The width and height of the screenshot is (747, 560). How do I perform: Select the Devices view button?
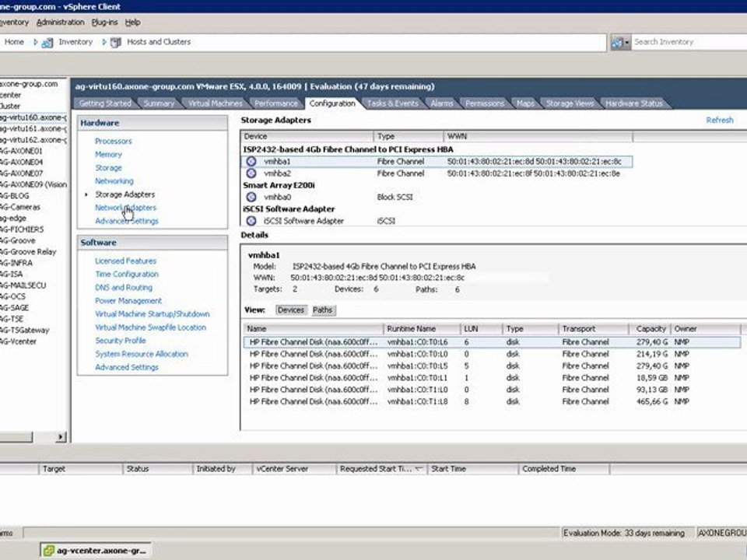click(291, 310)
